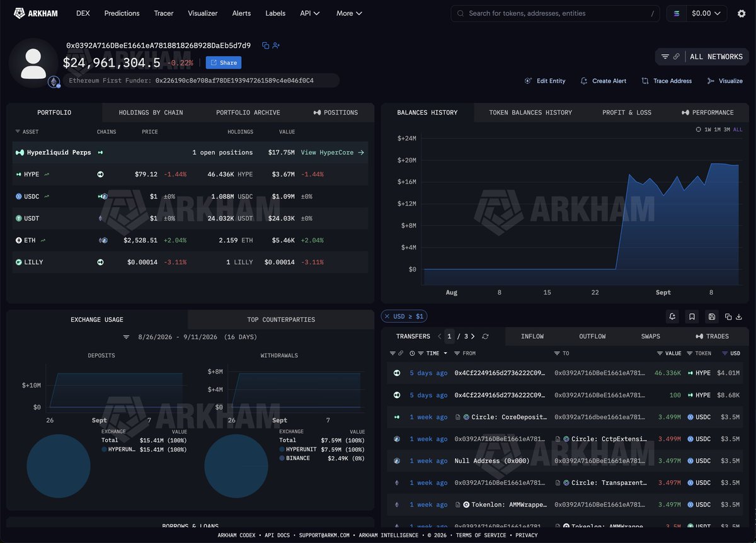This screenshot has width=756, height=543.
Task: Click the Arkham logo
Action: 36,13
